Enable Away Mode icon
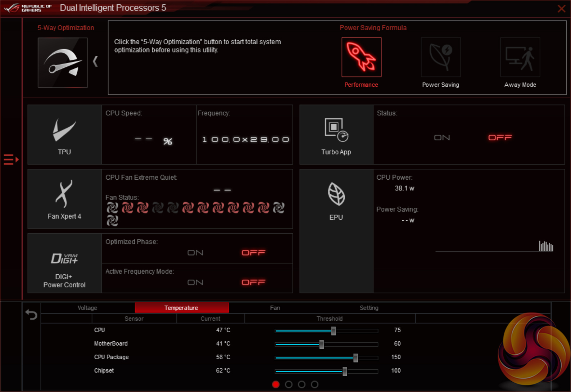Viewport: 571px width, 392px height. [x=520, y=57]
